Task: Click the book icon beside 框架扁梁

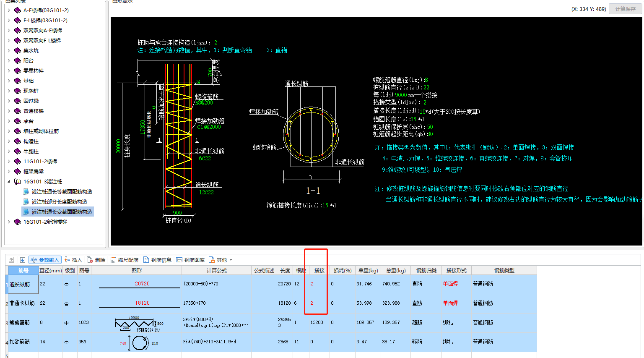Action: 17,171
